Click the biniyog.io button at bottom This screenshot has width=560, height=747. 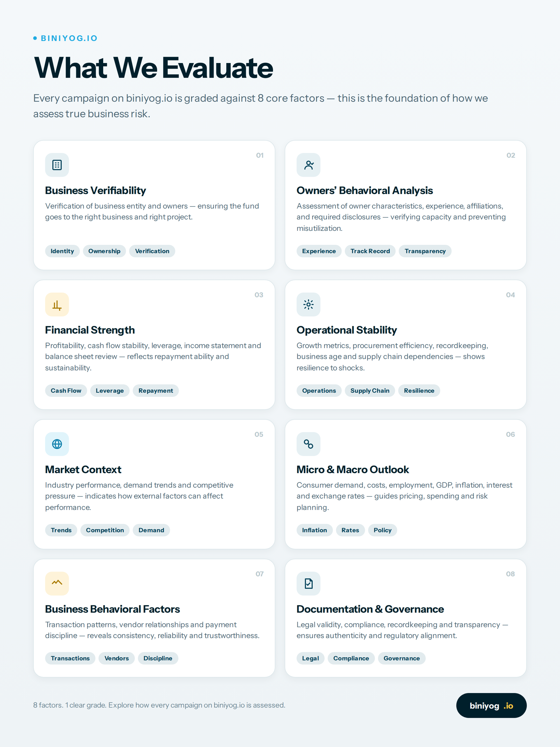(x=491, y=706)
